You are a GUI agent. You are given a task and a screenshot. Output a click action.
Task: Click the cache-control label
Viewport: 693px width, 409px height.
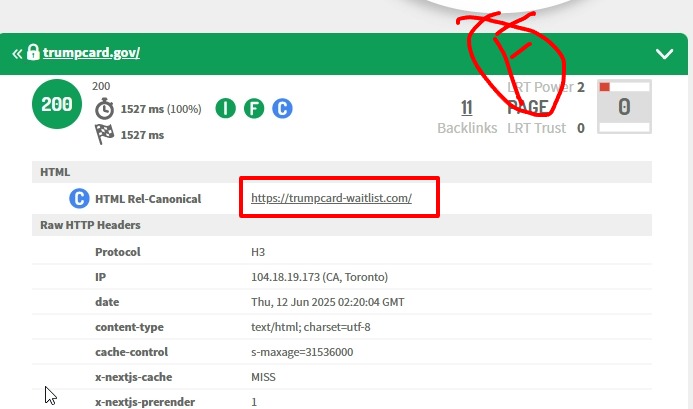pyautogui.click(x=131, y=352)
